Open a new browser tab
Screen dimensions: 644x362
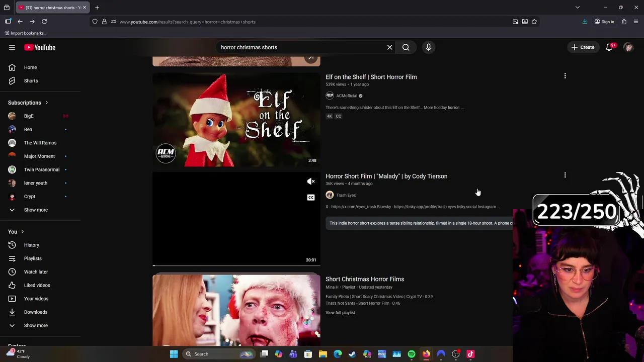point(97,8)
